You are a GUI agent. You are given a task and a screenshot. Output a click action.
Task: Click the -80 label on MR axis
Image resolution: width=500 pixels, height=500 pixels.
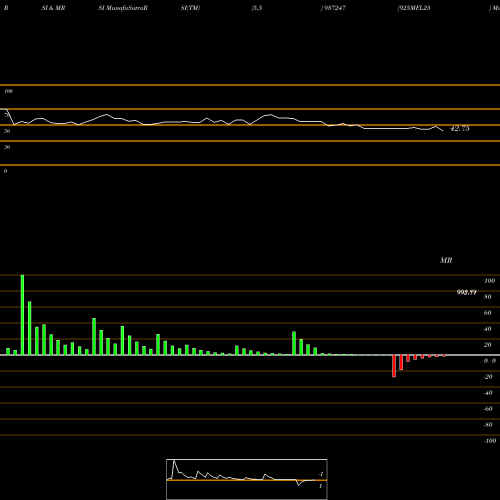[488, 425]
